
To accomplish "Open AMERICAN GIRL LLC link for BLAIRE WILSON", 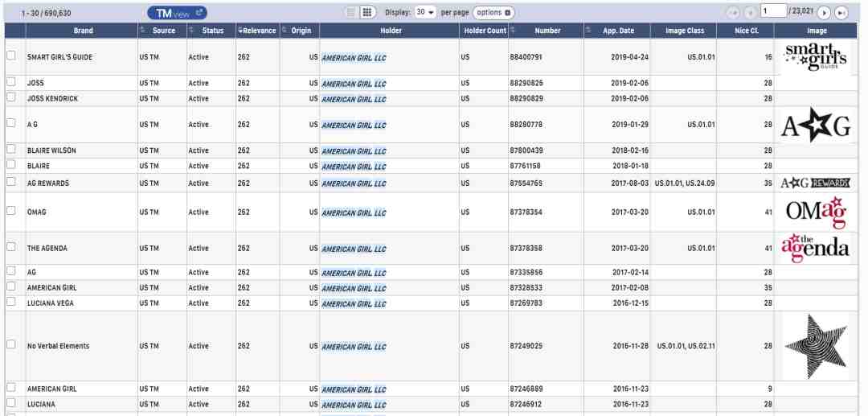I will (354, 151).
